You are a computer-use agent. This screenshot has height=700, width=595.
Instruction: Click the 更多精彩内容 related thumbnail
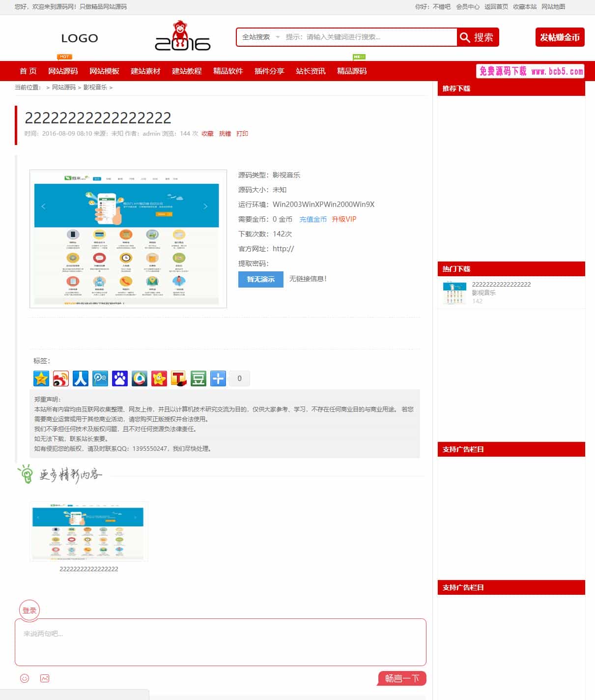(88, 531)
